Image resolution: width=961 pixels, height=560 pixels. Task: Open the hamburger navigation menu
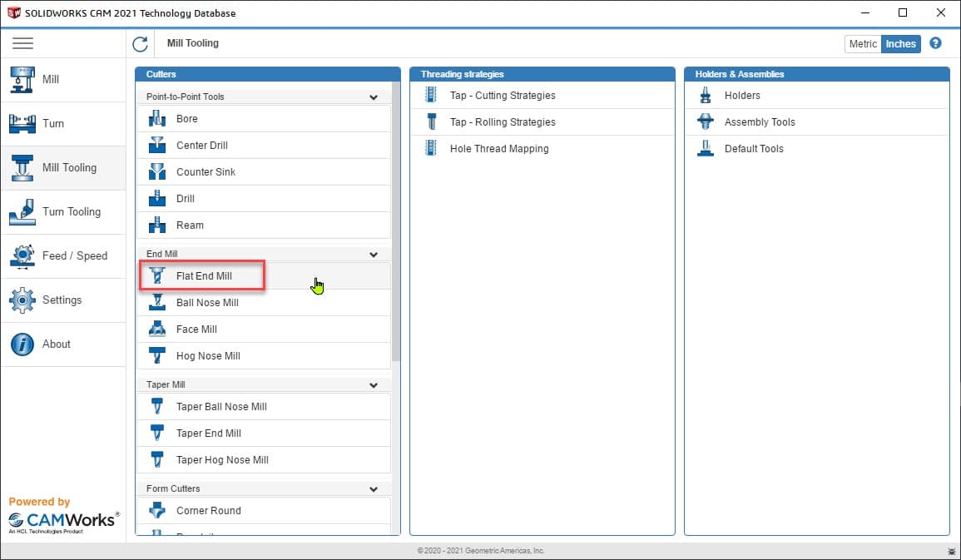point(22,43)
